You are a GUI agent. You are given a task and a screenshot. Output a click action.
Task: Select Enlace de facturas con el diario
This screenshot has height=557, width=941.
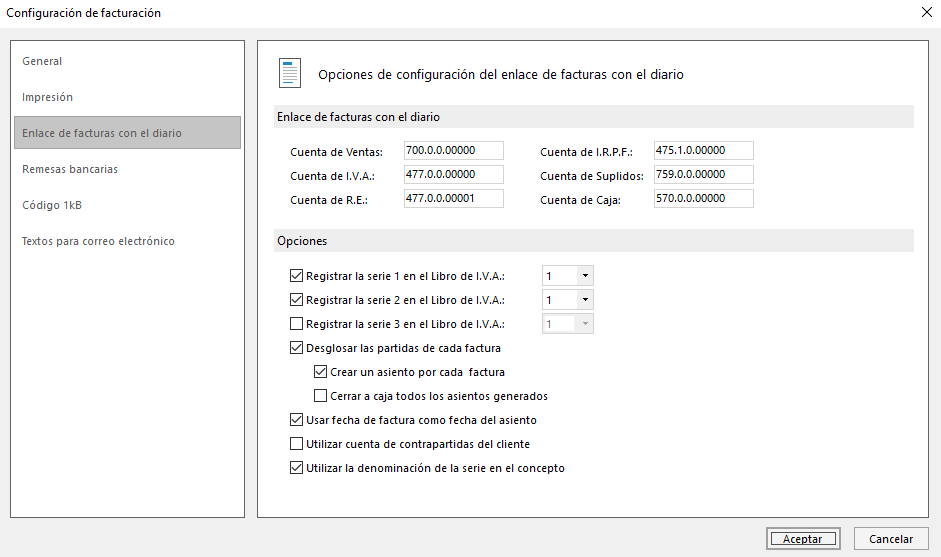coord(127,133)
